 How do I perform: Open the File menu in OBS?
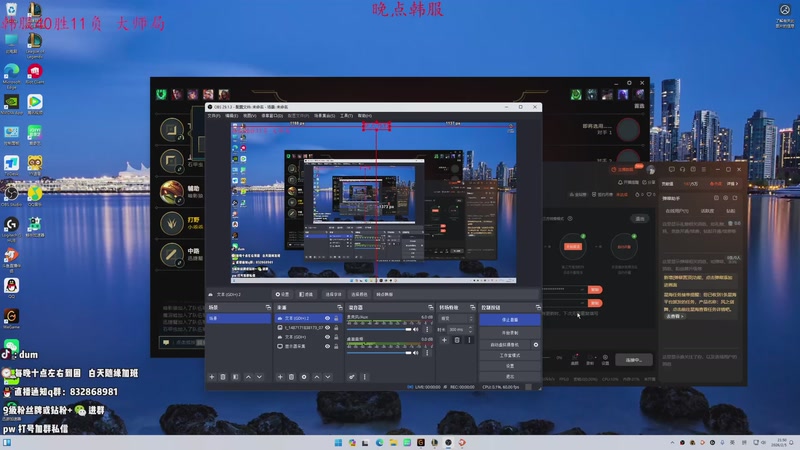point(213,115)
